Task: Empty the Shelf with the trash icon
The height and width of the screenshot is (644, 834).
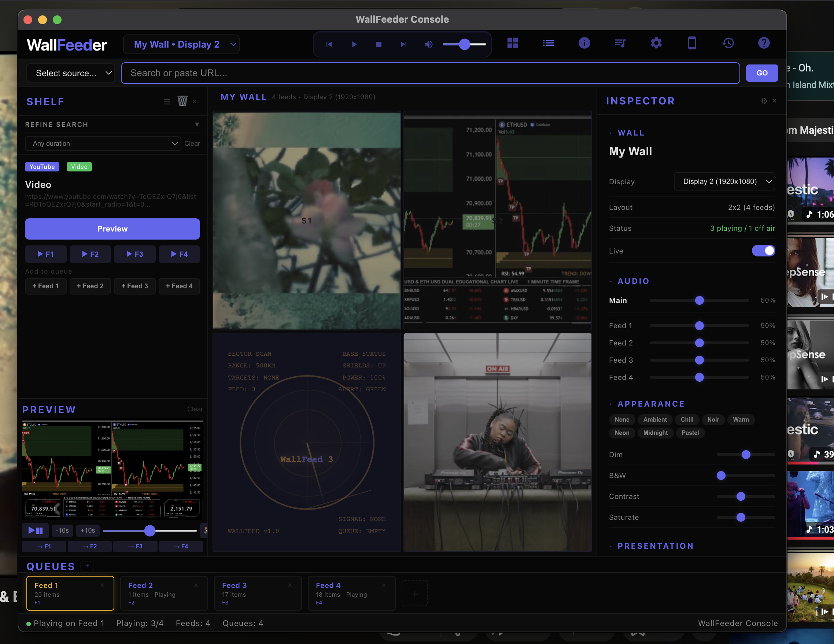Action: (x=182, y=101)
